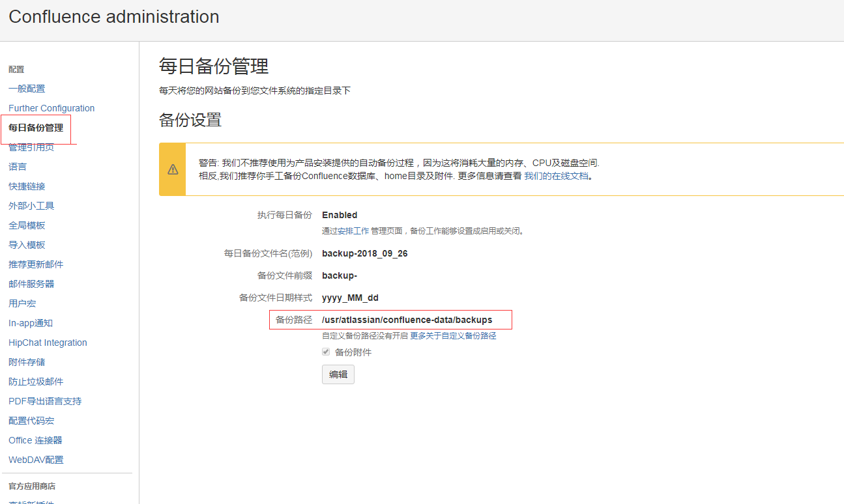Go to PDF导出语言支持
The image size is (844, 504).
tap(45, 401)
